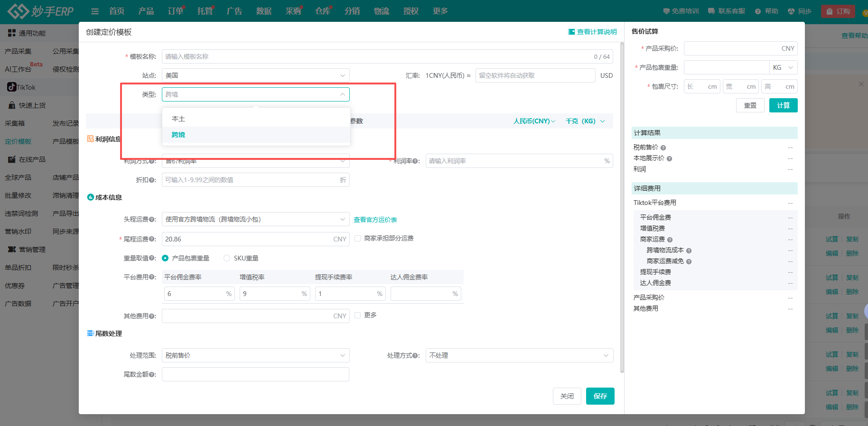Focus the 尾数金额 input field
Screen dimensions: 868x426
click(255, 374)
